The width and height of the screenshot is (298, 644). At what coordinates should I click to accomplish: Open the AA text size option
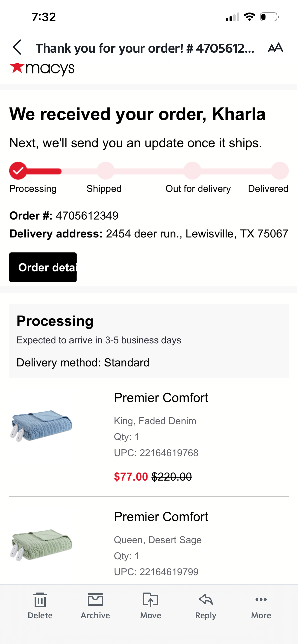point(275,47)
